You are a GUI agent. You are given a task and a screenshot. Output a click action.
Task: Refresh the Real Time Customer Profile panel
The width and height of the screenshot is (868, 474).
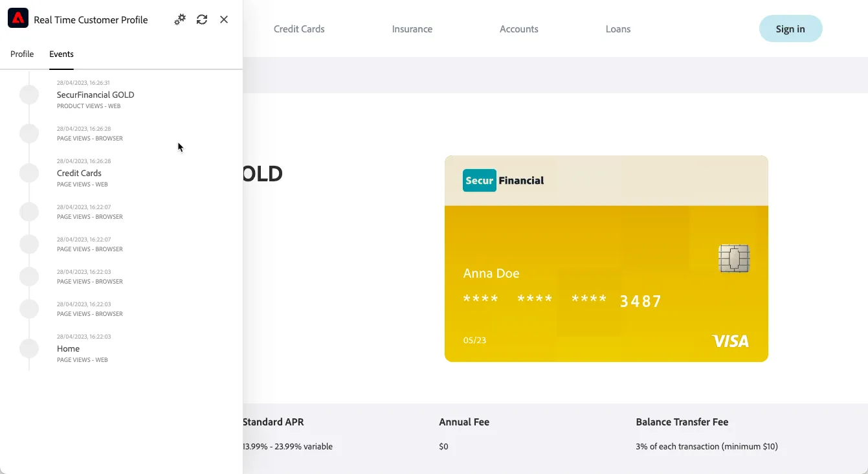[202, 19]
